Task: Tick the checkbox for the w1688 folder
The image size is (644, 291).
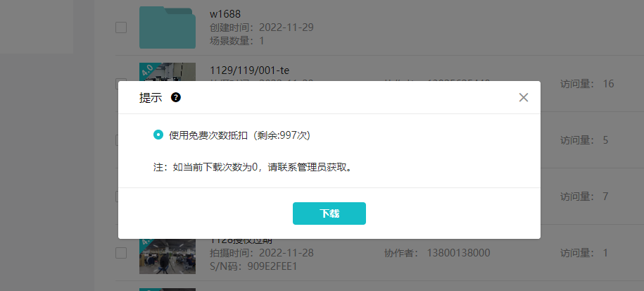Action: click(121, 27)
